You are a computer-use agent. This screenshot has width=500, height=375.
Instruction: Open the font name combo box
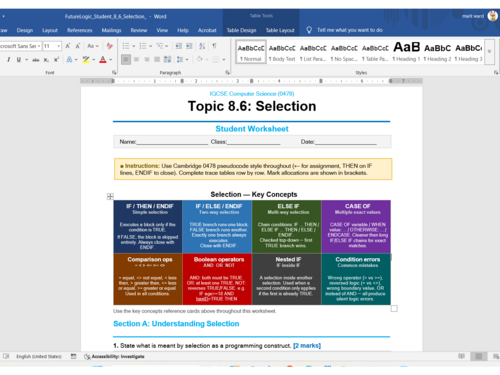20,46
